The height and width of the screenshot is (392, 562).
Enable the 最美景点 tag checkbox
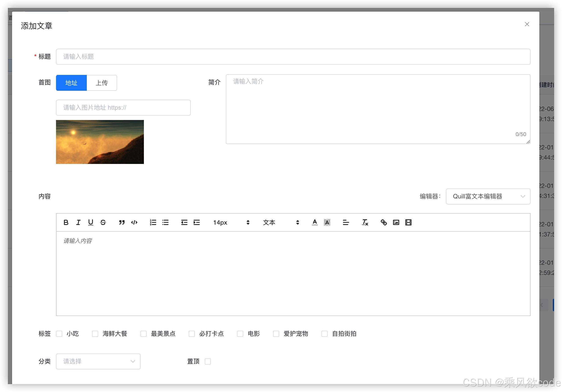(143, 334)
